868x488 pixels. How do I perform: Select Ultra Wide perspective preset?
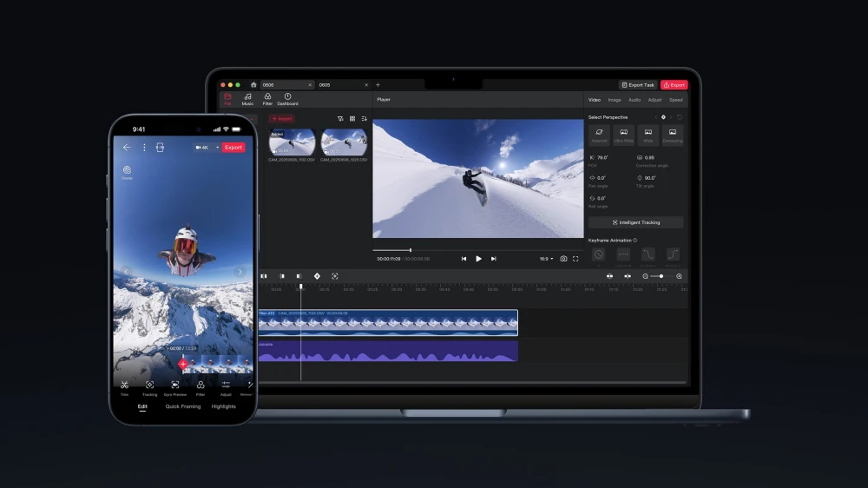coord(623,135)
